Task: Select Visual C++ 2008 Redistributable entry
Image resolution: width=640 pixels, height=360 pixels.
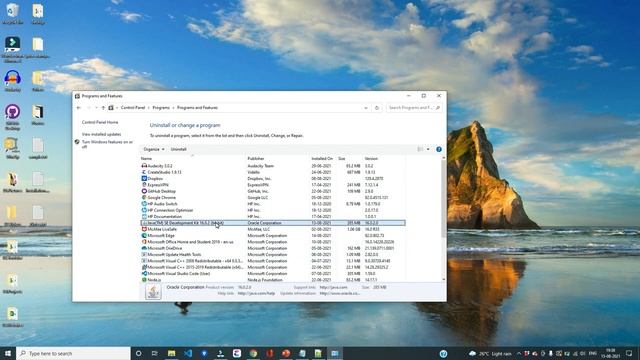Action: click(x=273, y=261)
